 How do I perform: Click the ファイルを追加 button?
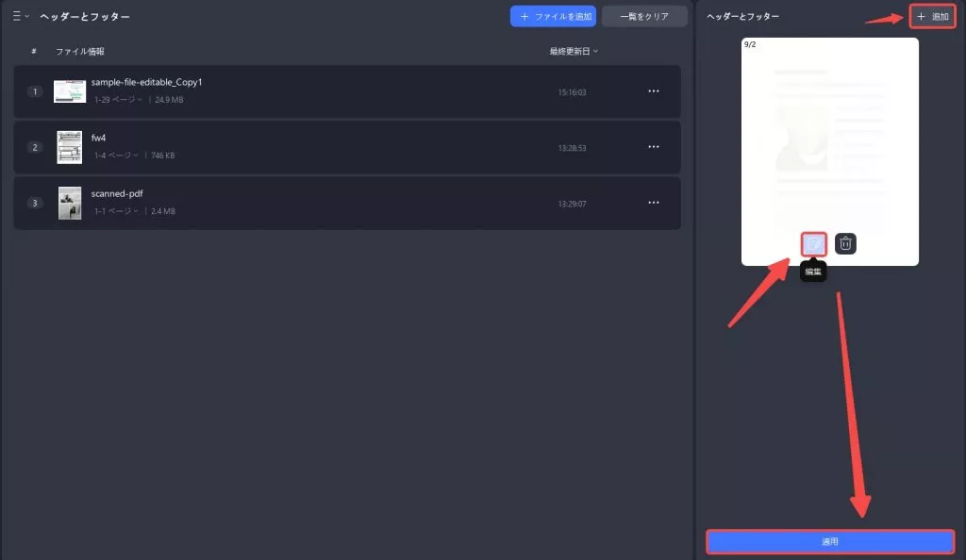coord(553,16)
